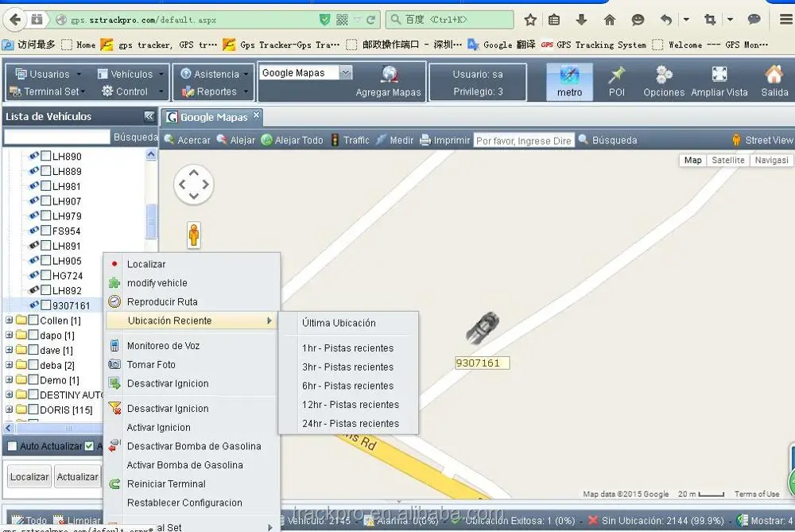
Task: Expand the DORIS [115] group
Action: coord(10,410)
